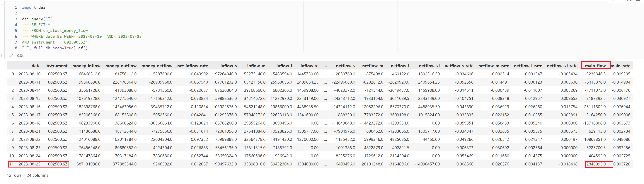Viewport: 644px width, 184px height.
Task: Click the net_inflow_rate column header
Action: pyautogui.click(x=192, y=66)
